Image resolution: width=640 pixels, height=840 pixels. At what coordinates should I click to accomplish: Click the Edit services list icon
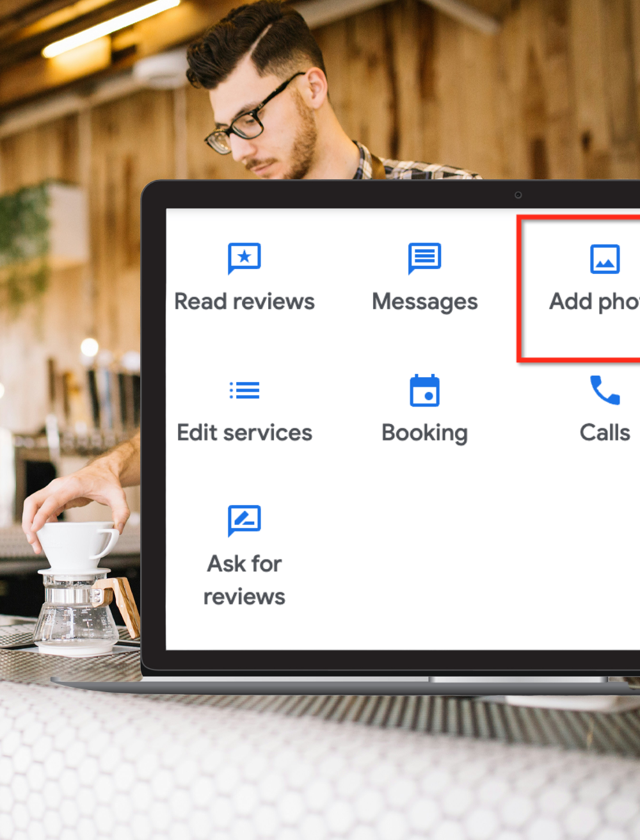(x=244, y=390)
